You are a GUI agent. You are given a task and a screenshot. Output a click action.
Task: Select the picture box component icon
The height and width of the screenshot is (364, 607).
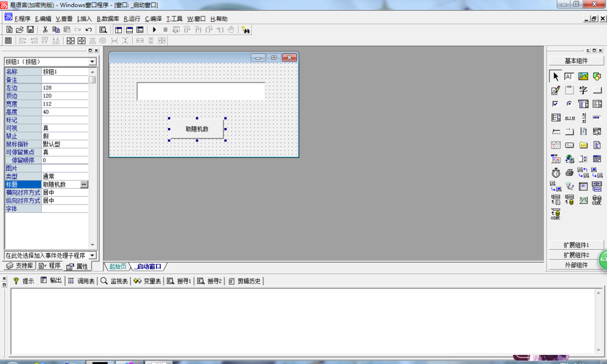pos(583,76)
